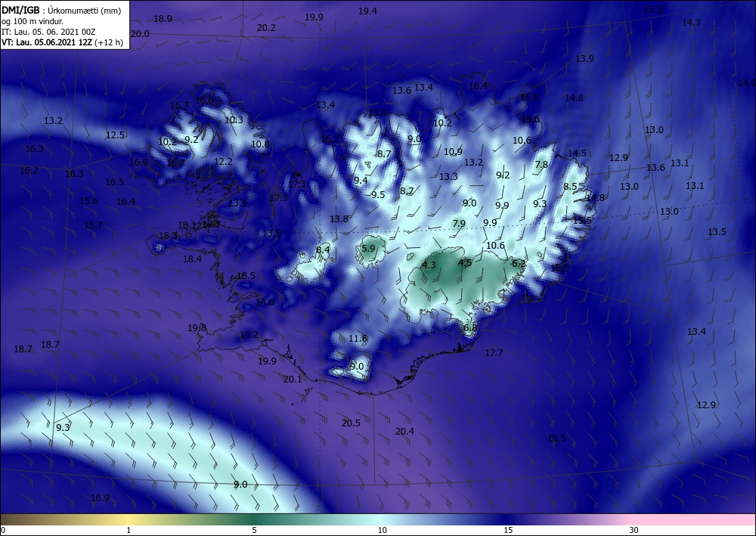
Task: Click the 19.4 value at the top
Action: 367,11
